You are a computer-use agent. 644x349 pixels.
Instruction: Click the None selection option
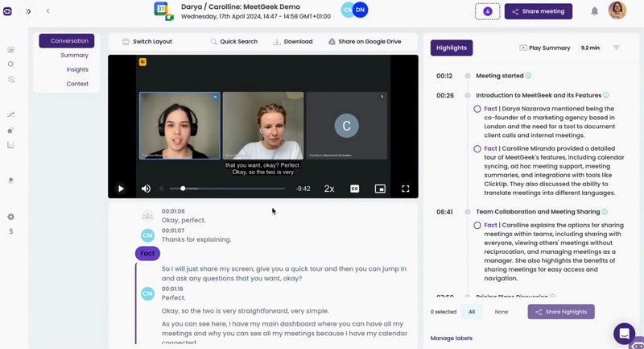click(501, 312)
